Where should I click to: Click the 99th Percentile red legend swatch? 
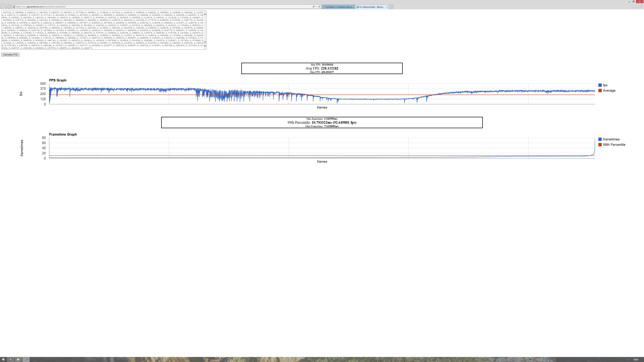coord(600,145)
